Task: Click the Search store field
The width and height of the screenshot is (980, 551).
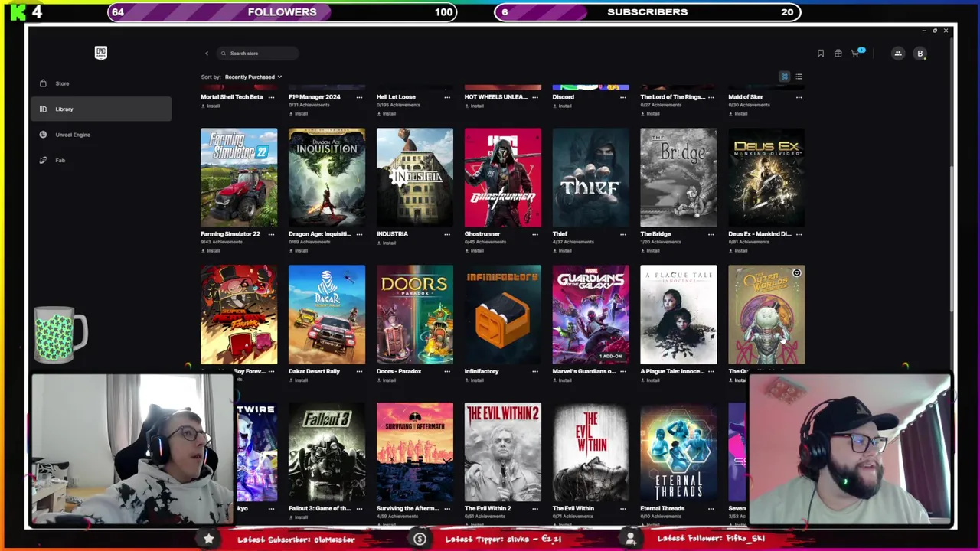Action: tap(257, 53)
